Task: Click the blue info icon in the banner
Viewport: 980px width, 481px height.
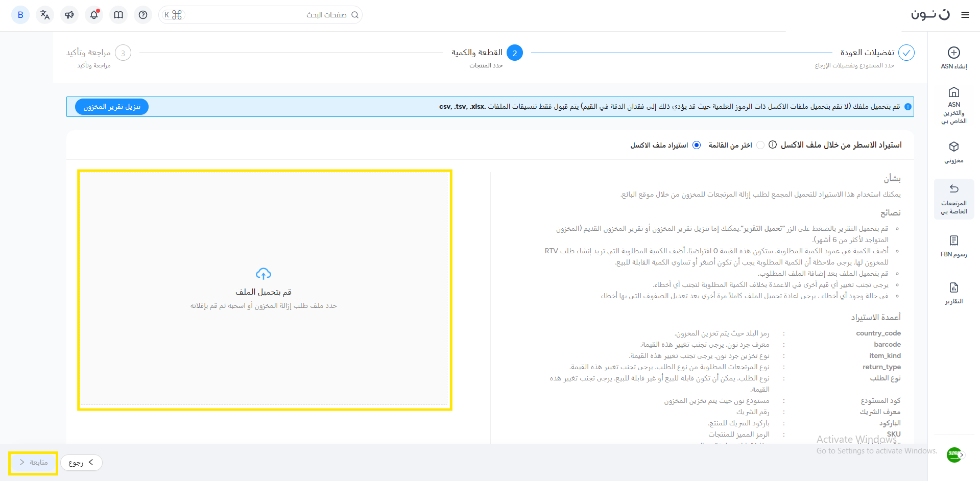Action: coord(907,107)
